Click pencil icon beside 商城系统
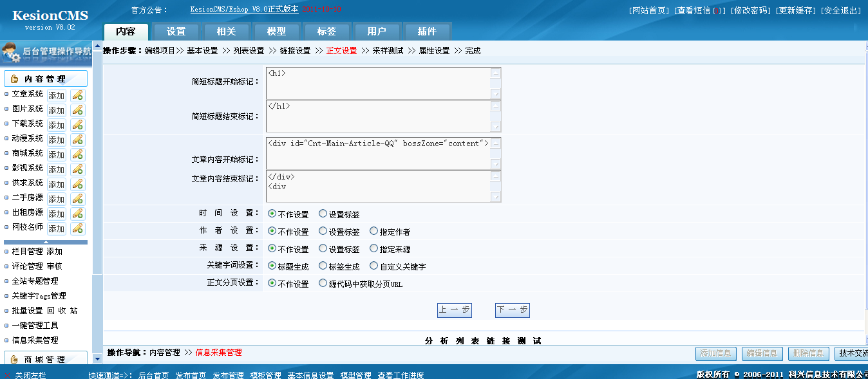This screenshot has height=379, width=868. click(x=77, y=154)
